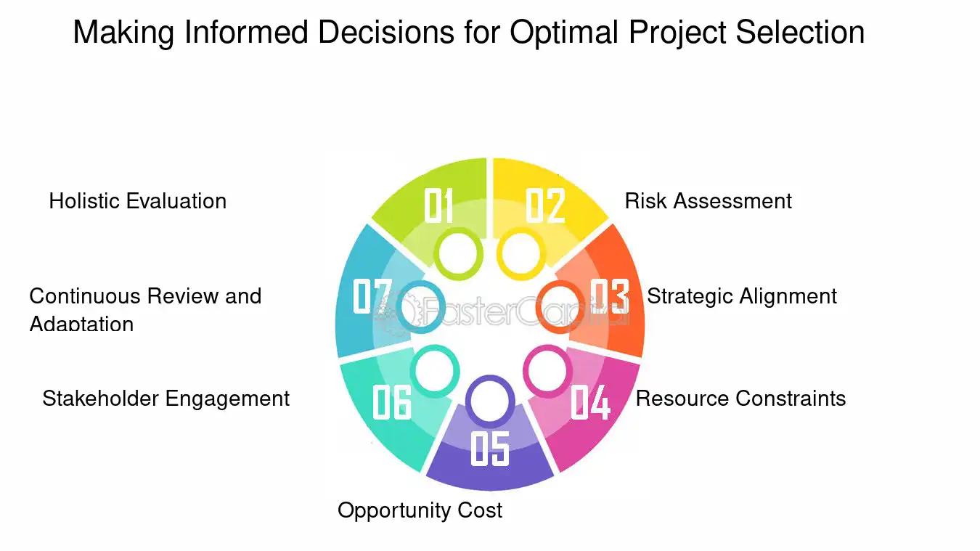This screenshot has height=551, width=980.
Task: Click the pink ring near segment 04
Action: coord(547,370)
